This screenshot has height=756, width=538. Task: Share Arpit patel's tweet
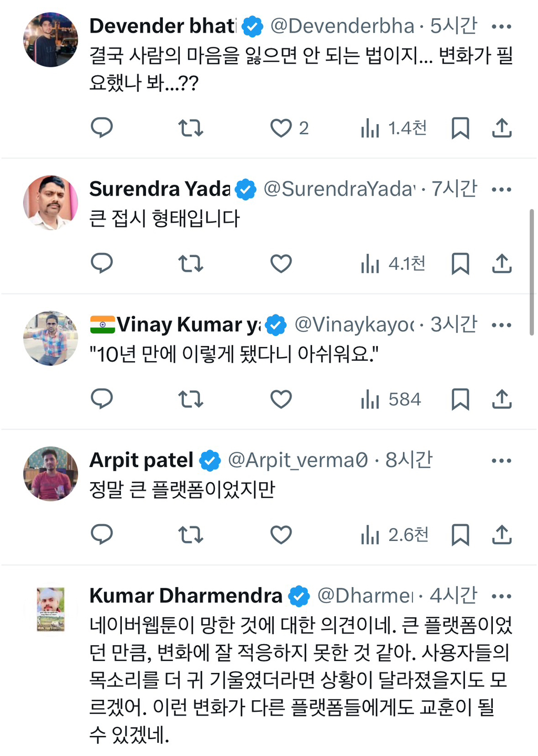[x=502, y=535]
